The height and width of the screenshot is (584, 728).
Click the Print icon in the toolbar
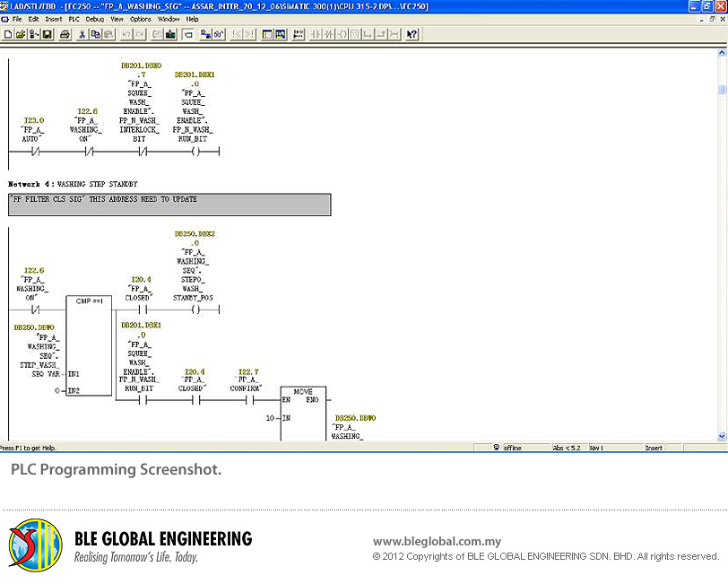pyautogui.click(x=64, y=34)
